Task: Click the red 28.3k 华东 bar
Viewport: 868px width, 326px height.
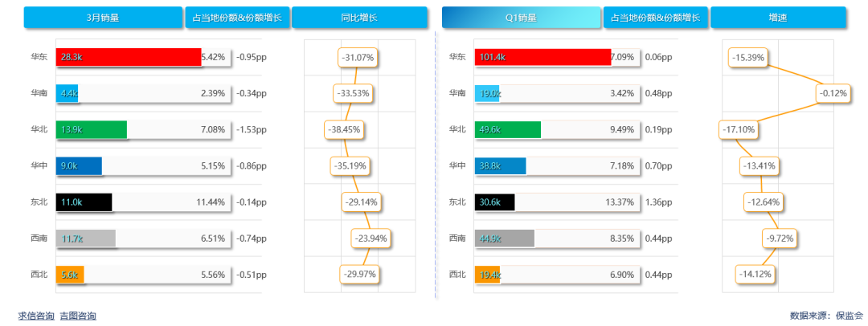Action: pyautogui.click(x=129, y=57)
